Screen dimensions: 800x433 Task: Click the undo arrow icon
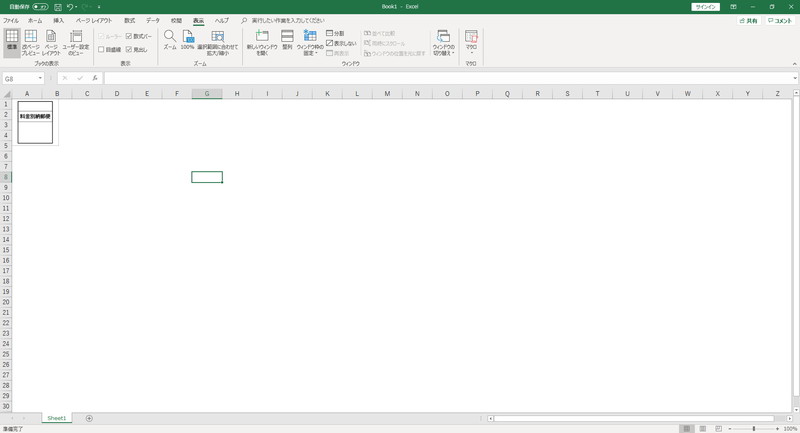click(x=70, y=7)
